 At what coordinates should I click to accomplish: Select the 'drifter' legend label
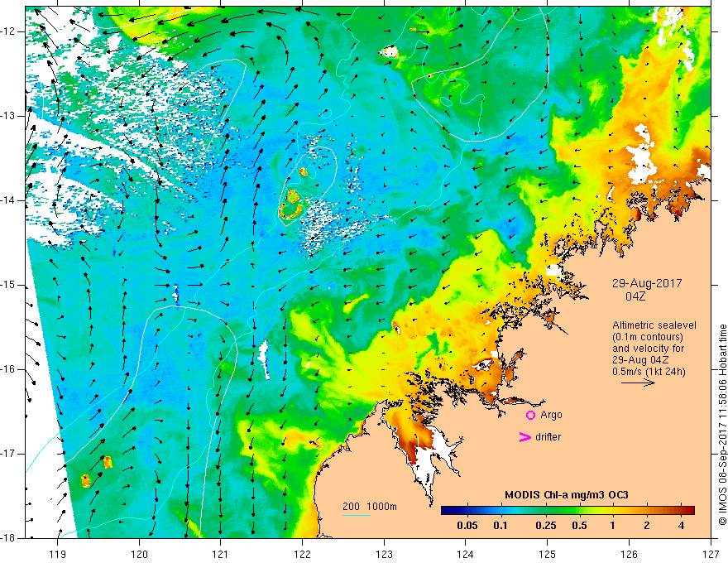click(x=548, y=437)
